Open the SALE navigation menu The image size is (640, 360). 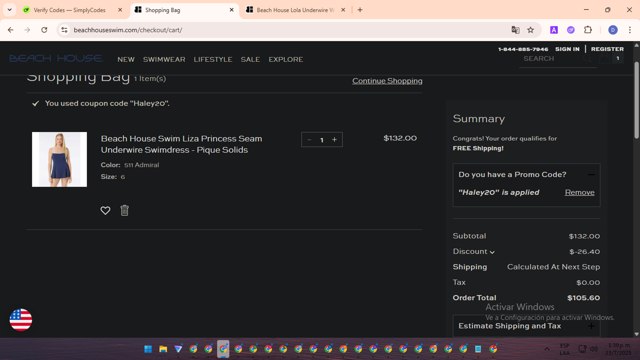click(250, 60)
